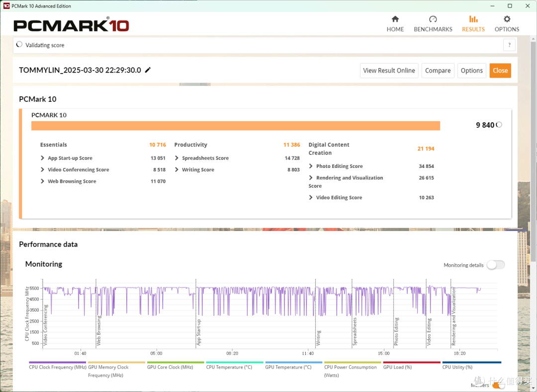Toggle Monitoring details switch
This screenshot has width=537, height=392.
pyautogui.click(x=496, y=265)
